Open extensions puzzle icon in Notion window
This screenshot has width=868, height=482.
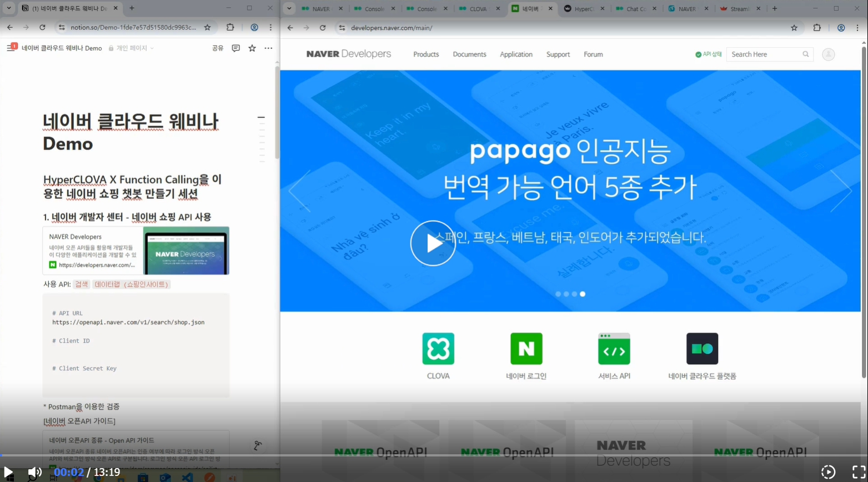230,27
